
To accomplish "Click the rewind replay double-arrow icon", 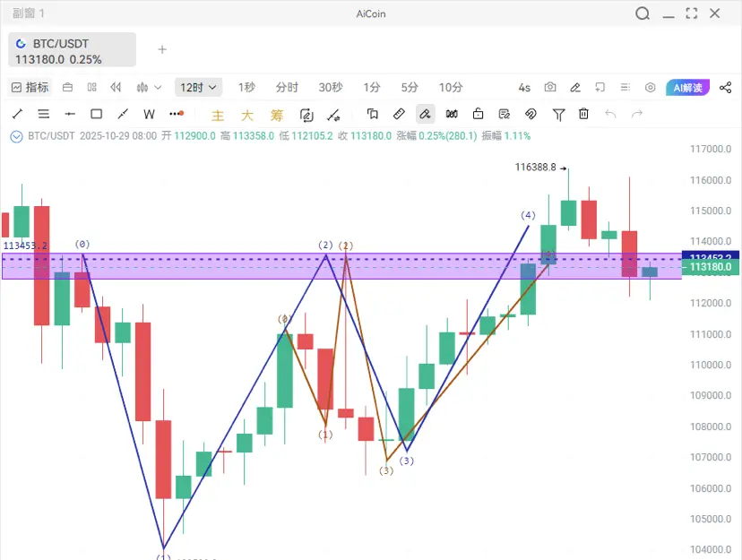I will [x=116, y=88].
